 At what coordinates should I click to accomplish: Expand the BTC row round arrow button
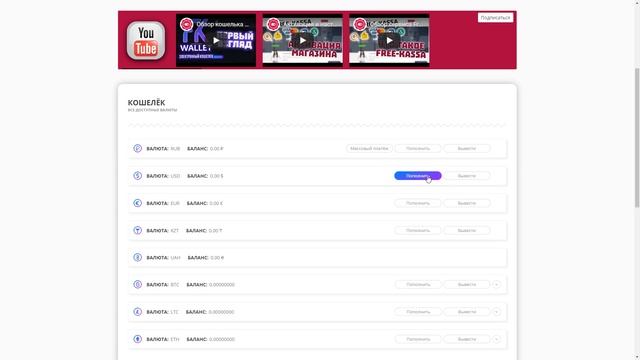(x=496, y=284)
